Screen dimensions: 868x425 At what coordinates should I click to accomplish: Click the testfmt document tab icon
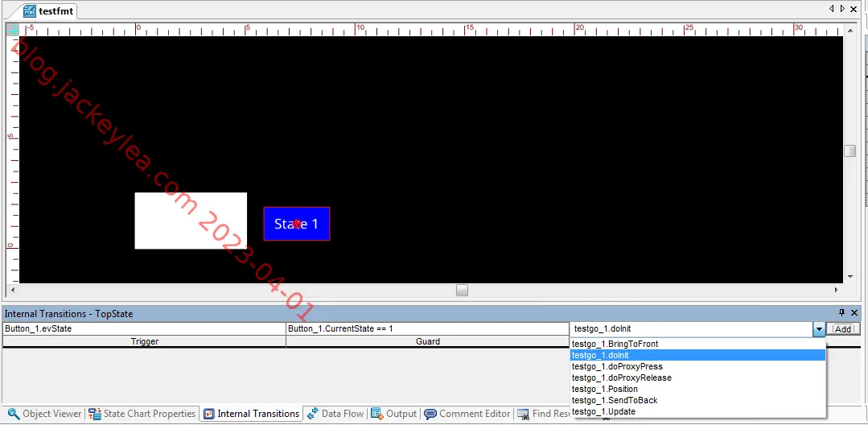click(30, 10)
